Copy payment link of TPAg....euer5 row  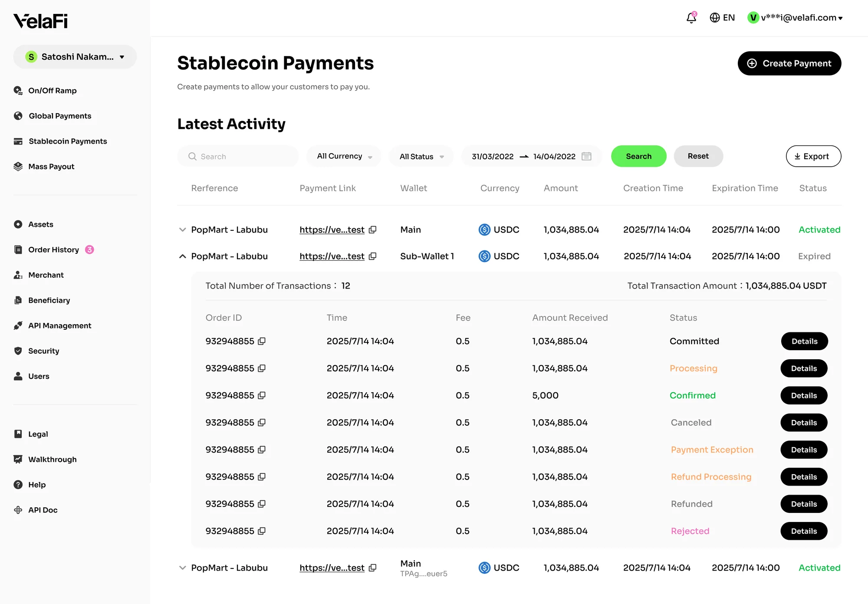(x=372, y=568)
